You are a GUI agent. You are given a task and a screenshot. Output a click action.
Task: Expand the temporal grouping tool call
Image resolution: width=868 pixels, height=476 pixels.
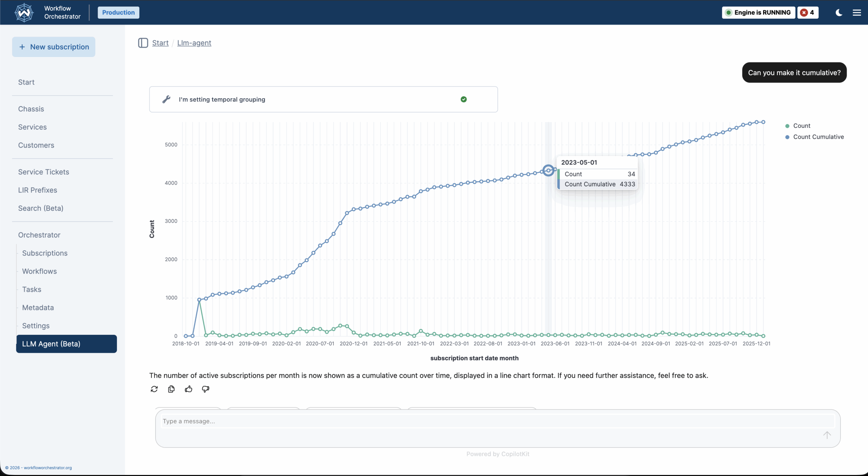(x=323, y=99)
